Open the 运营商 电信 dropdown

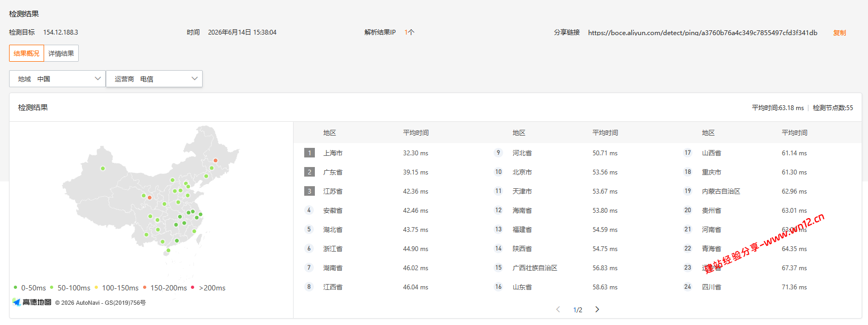[154, 79]
